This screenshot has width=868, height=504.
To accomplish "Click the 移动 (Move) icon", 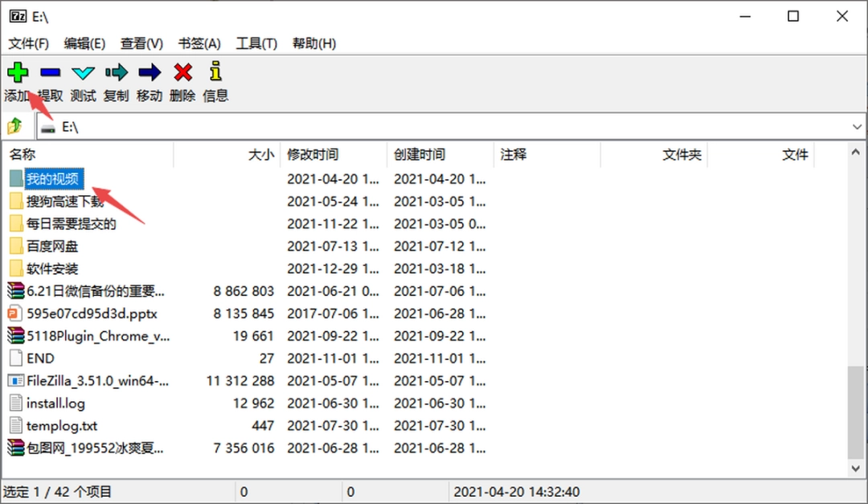I will click(149, 72).
